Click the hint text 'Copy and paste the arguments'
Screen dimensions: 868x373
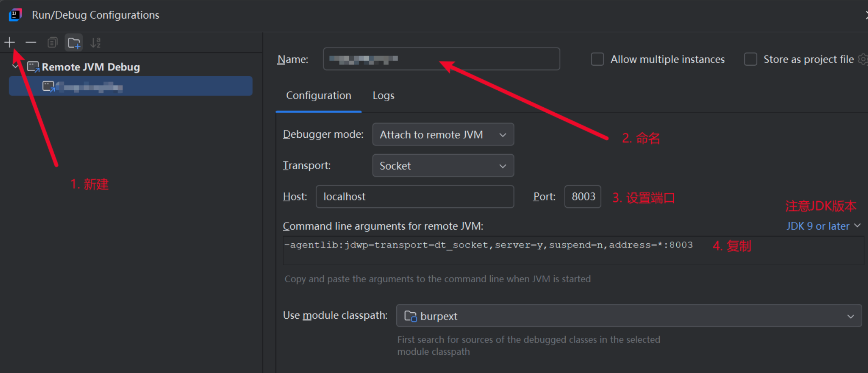[x=438, y=279]
